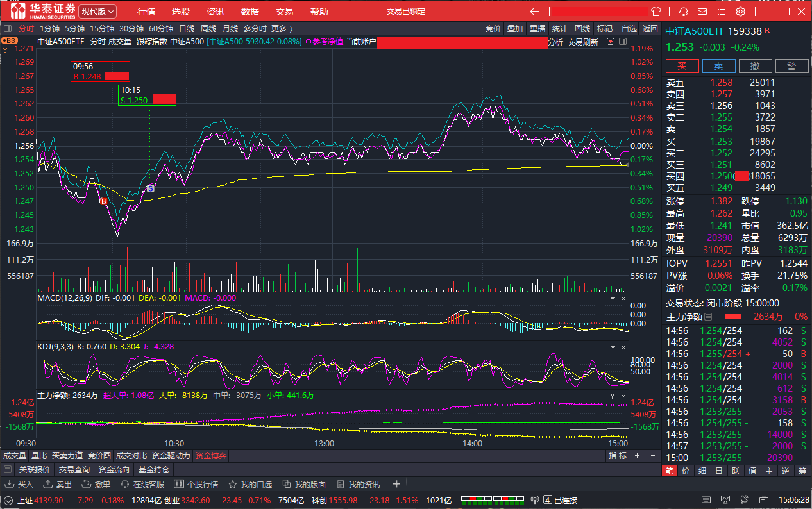Click the 买入 buy-in toolbar icon
812x509 pixels.
tap(10, 484)
